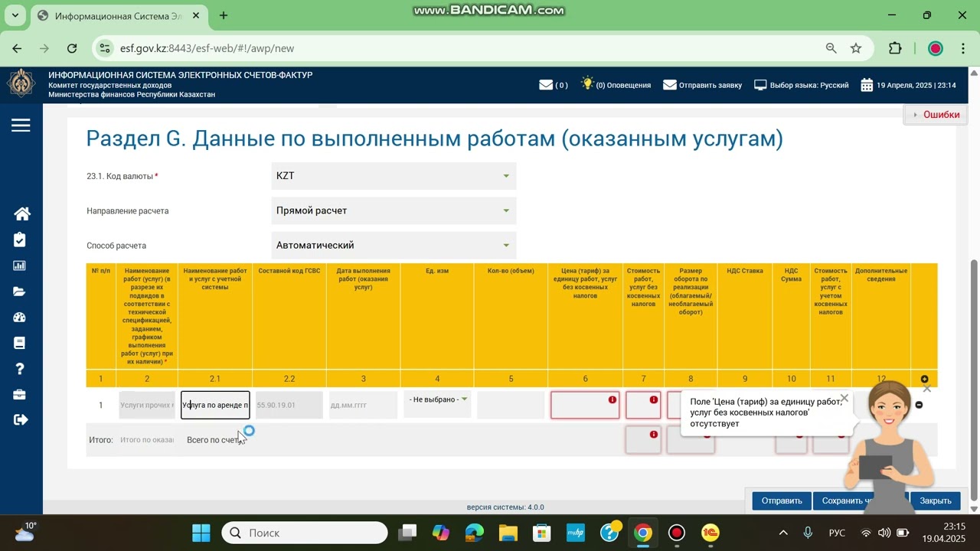Click error icon in price field
980x551 pixels.
pyautogui.click(x=612, y=399)
